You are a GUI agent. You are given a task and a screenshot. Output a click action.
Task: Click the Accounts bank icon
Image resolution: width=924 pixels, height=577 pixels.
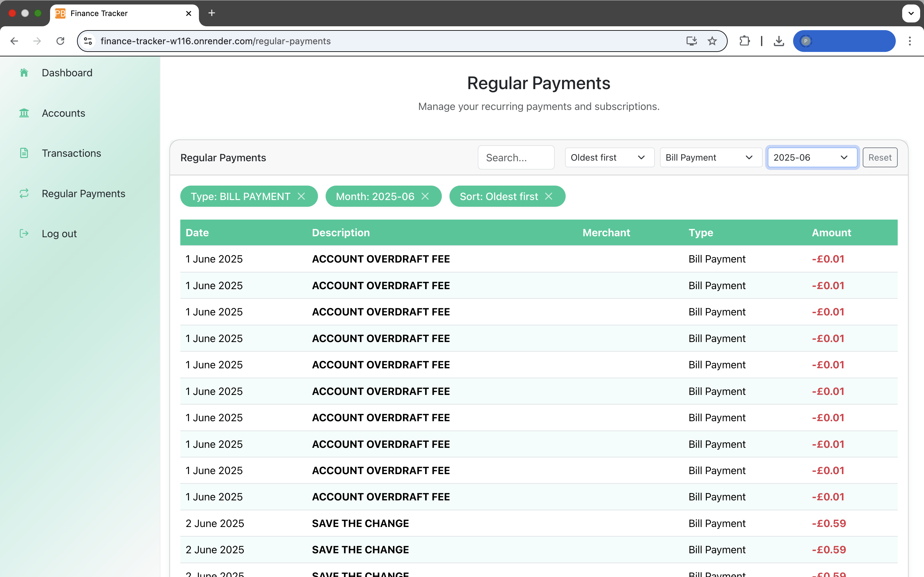[x=24, y=113]
